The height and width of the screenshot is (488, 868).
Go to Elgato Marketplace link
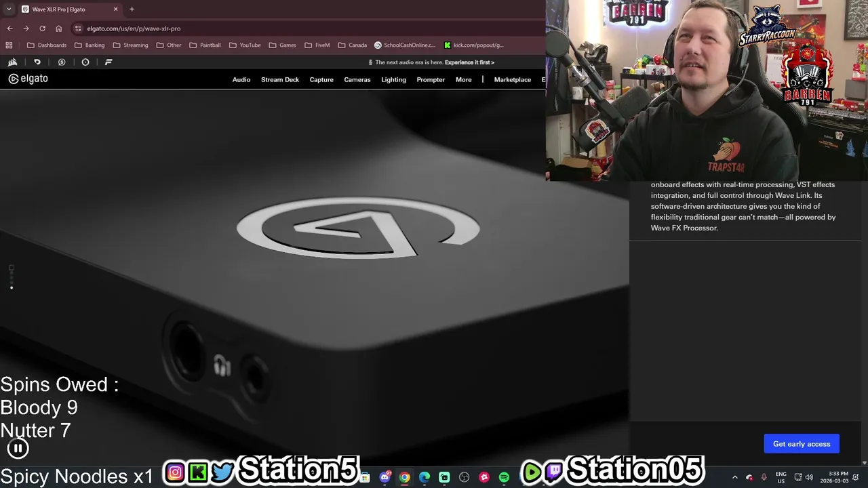tap(513, 79)
